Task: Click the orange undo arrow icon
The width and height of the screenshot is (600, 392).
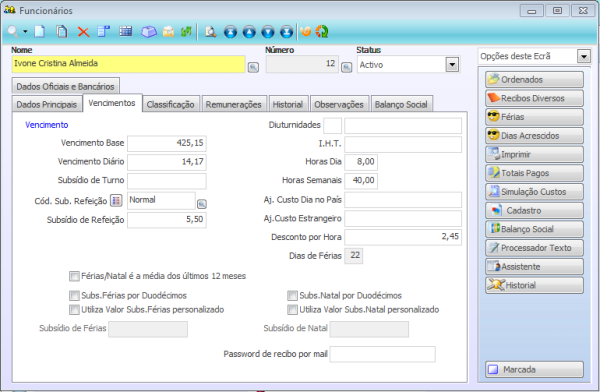Action: click(x=305, y=31)
